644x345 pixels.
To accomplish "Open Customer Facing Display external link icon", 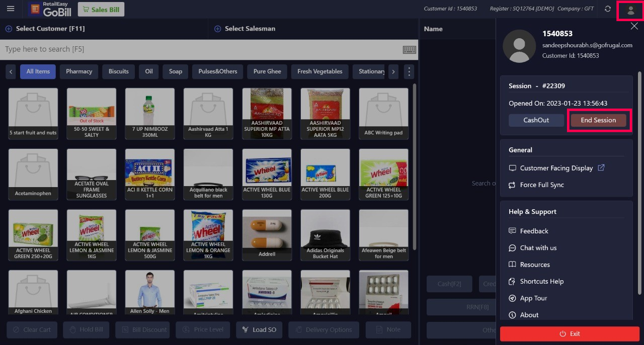I will tap(601, 168).
